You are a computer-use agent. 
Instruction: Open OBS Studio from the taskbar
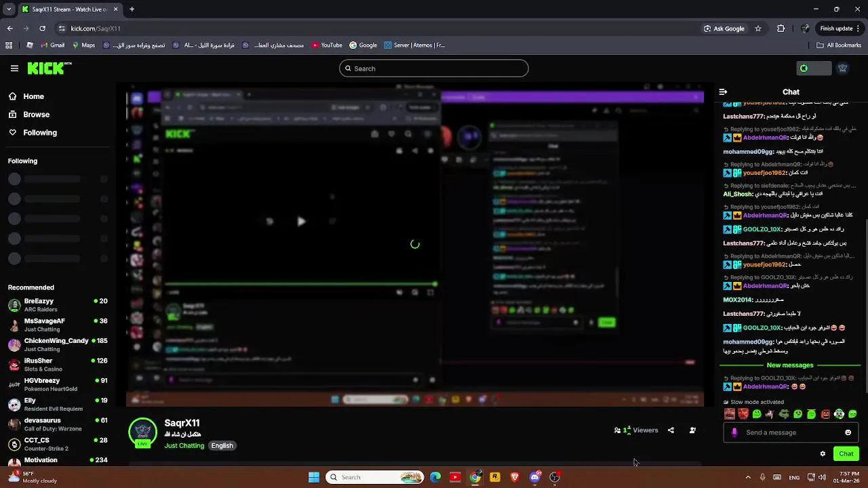(555, 477)
